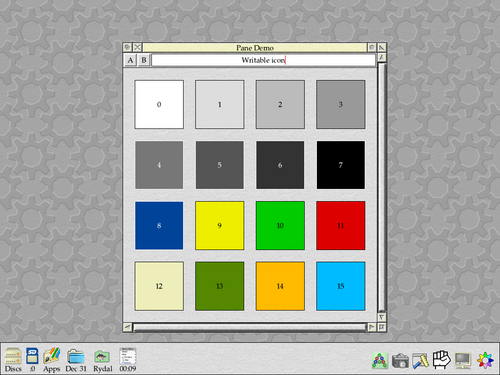Choose the yellow colour swatch 9

click(220, 225)
